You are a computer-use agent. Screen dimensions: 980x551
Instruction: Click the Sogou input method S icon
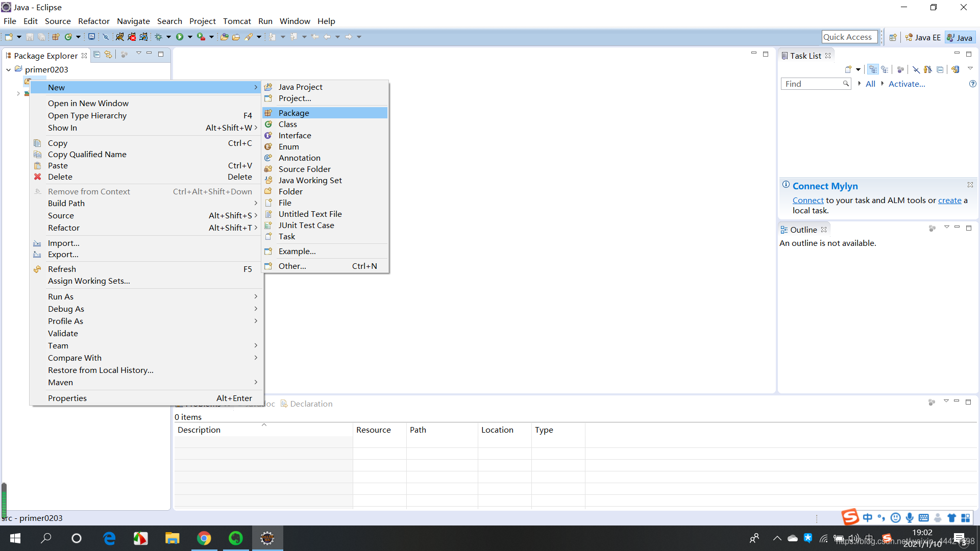(x=850, y=517)
